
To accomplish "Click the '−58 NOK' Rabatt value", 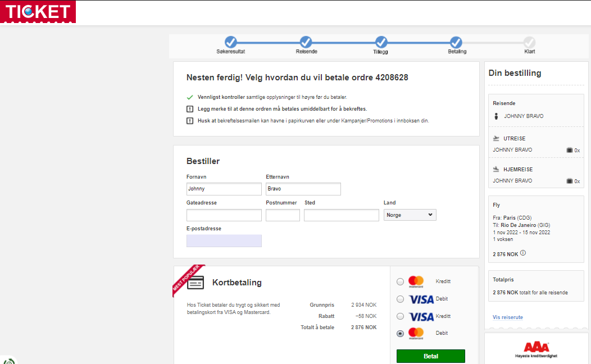I will click(x=366, y=316).
